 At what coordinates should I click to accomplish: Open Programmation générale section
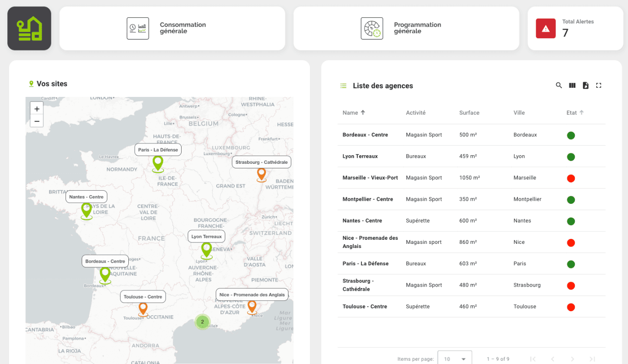click(x=406, y=28)
